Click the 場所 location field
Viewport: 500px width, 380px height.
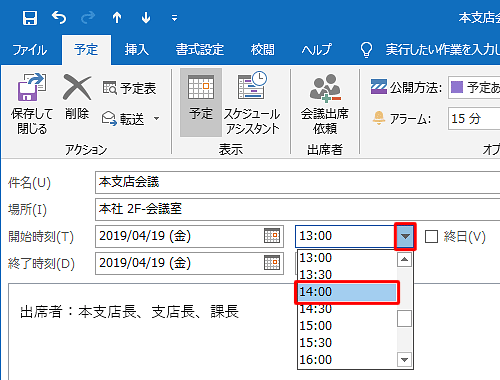click(297, 209)
